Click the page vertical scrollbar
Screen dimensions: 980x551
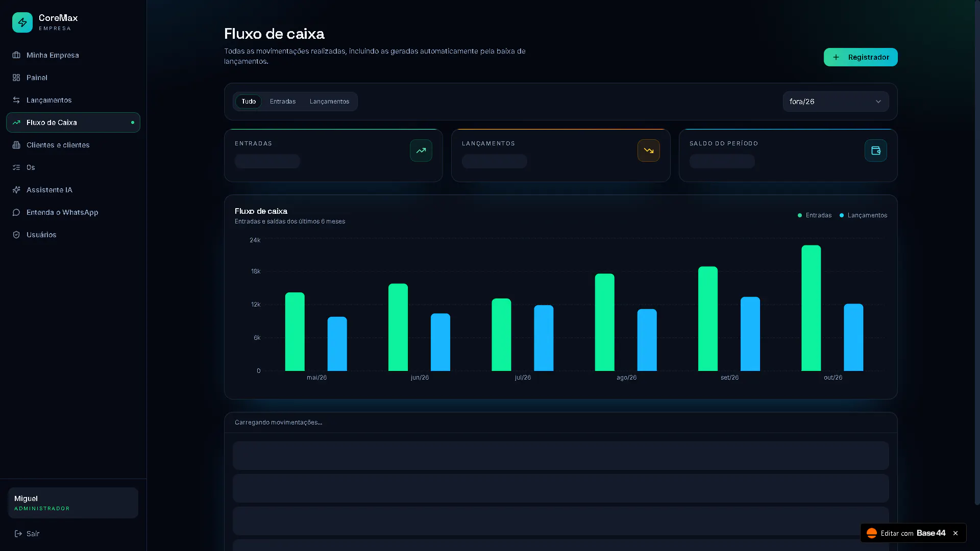[x=977, y=253]
